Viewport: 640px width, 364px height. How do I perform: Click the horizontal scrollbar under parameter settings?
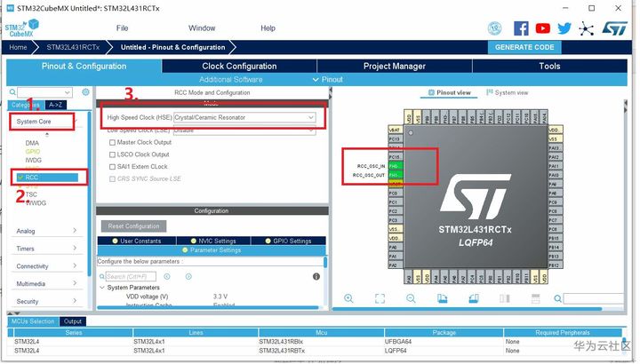[x=208, y=307]
